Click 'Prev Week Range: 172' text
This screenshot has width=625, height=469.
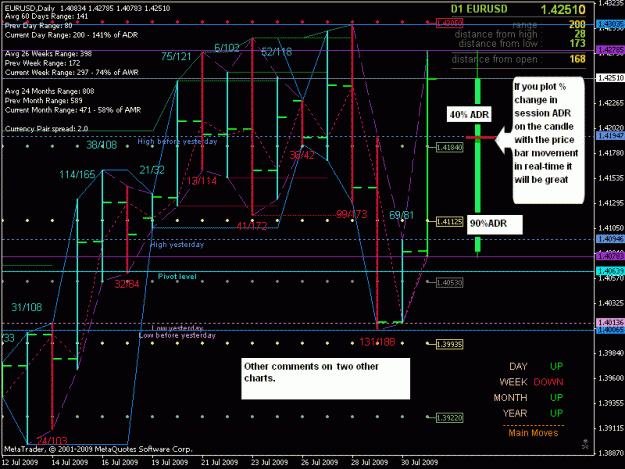42,63
